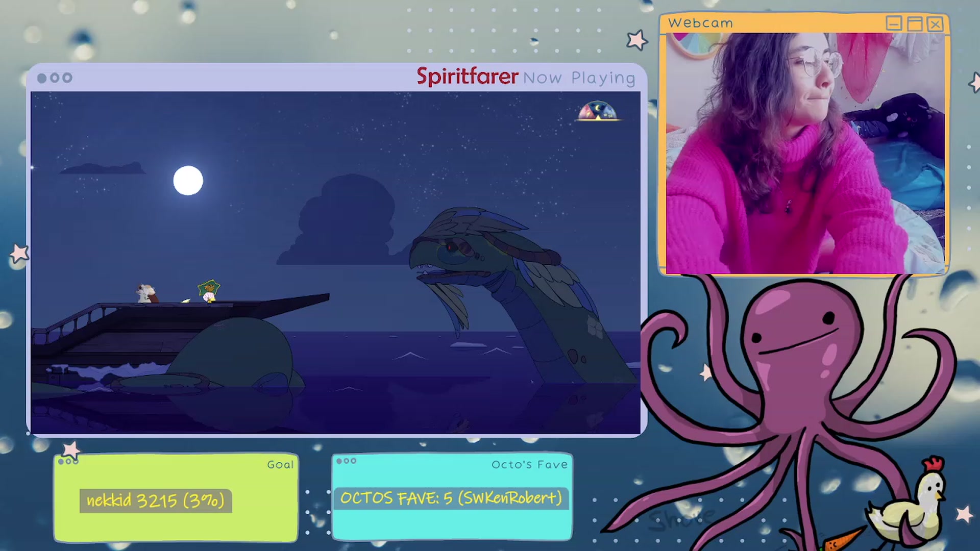
Task: Click the three dots on the Octo's Fave panel
Action: click(x=346, y=461)
